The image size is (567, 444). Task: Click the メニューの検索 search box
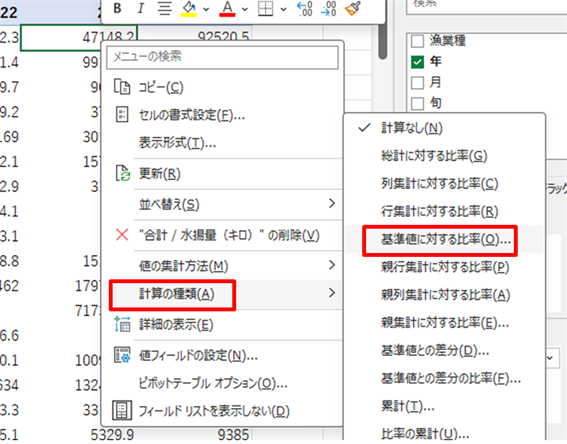pos(222,57)
